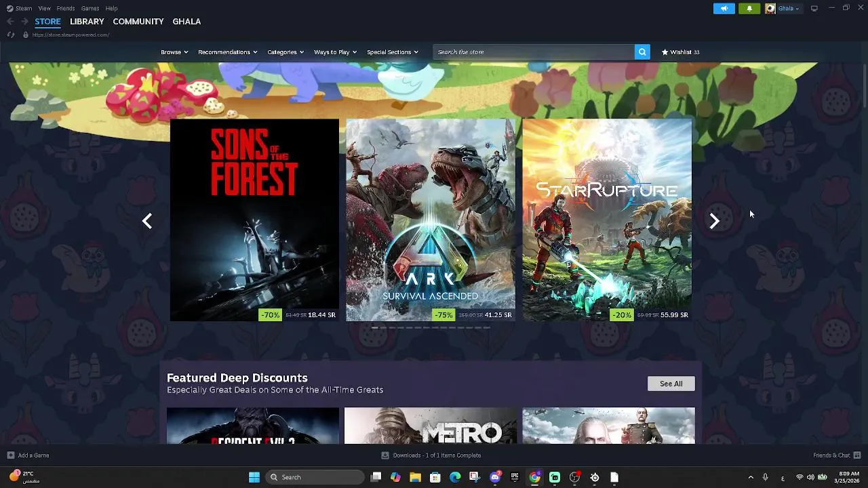Open Chrome from the taskbar

coord(535,477)
